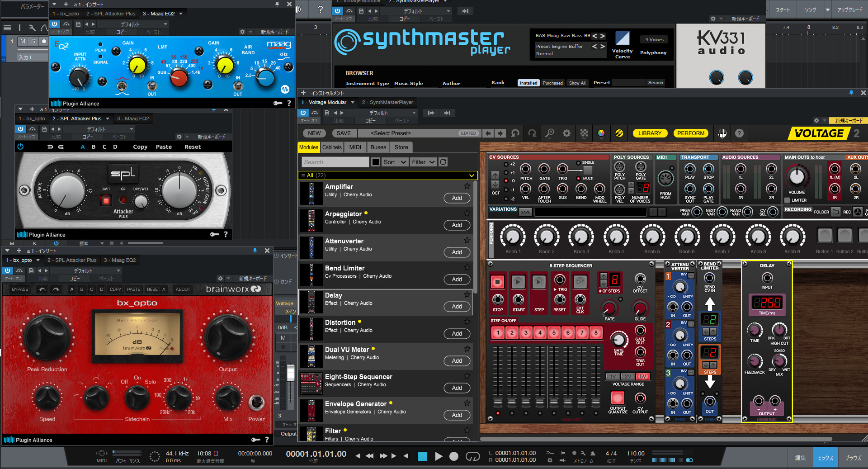This screenshot has width=868, height=469.
Task: Click the undo arrow in bx_opto toolbar
Action: pos(42,289)
